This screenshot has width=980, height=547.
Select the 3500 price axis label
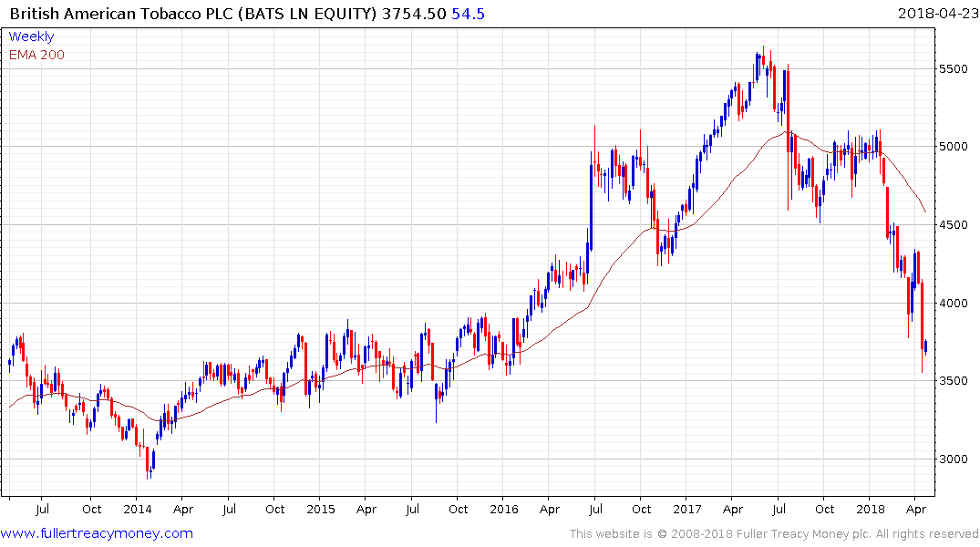click(x=954, y=381)
